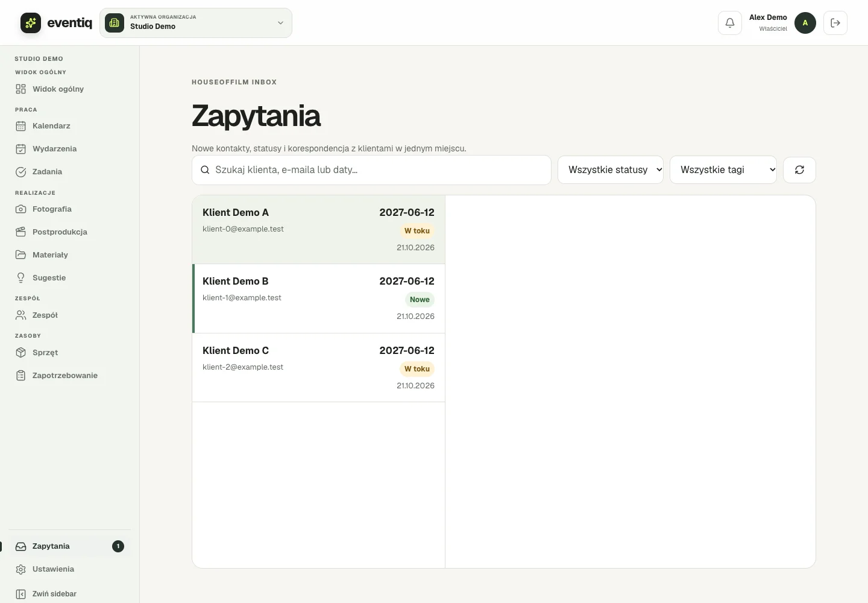This screenshot has width=868, height=603.
Task: Click the eventiq brand name
Action: 69,23
